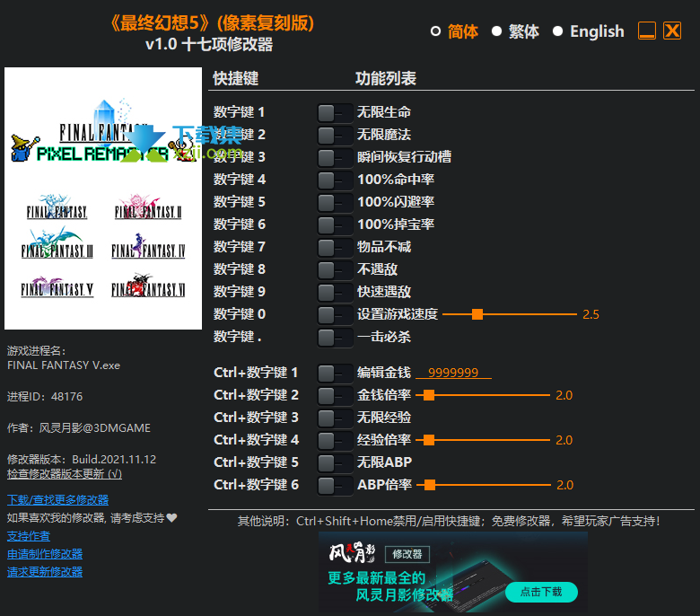Click the ABP倍率 value 2.0

[564, 485]
